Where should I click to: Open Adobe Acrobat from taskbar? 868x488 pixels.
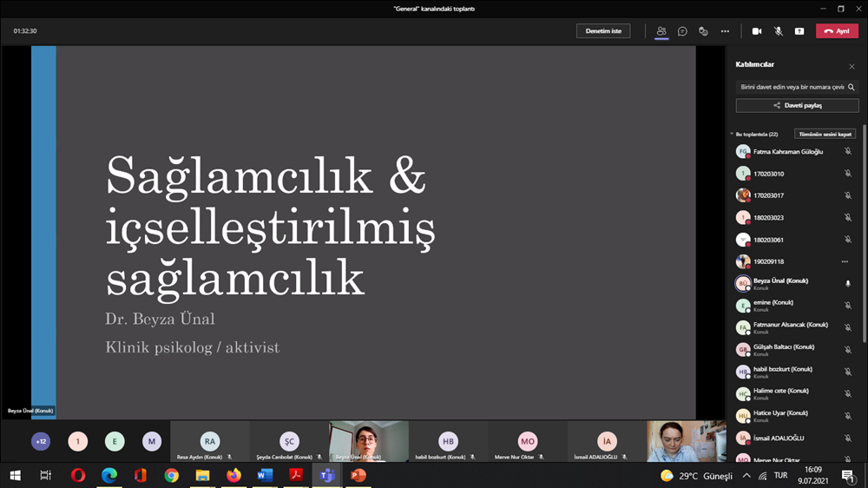(x=296, y=475)
